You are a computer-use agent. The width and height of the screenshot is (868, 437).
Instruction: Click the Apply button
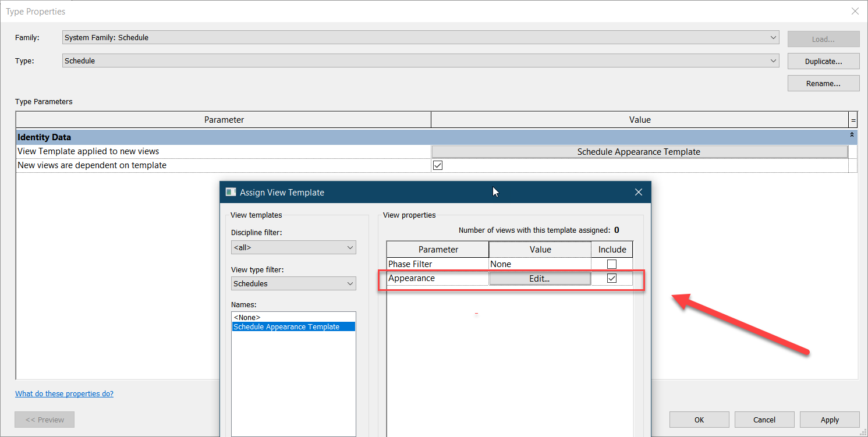pyautogui.click(x=830, y=419)
